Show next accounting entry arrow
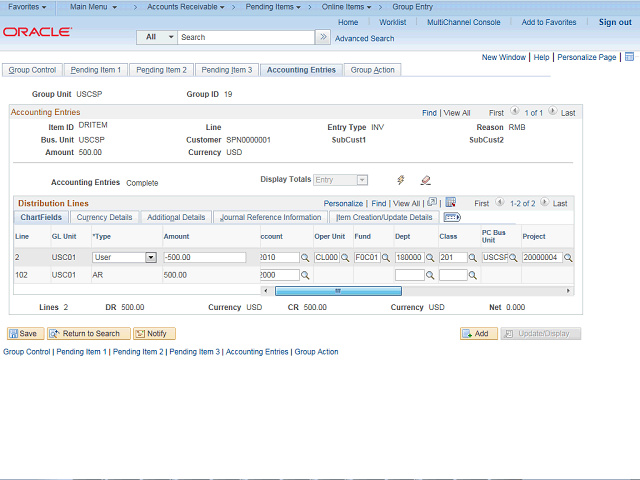Screen dimensions: 640x480 tap(552, 111)
